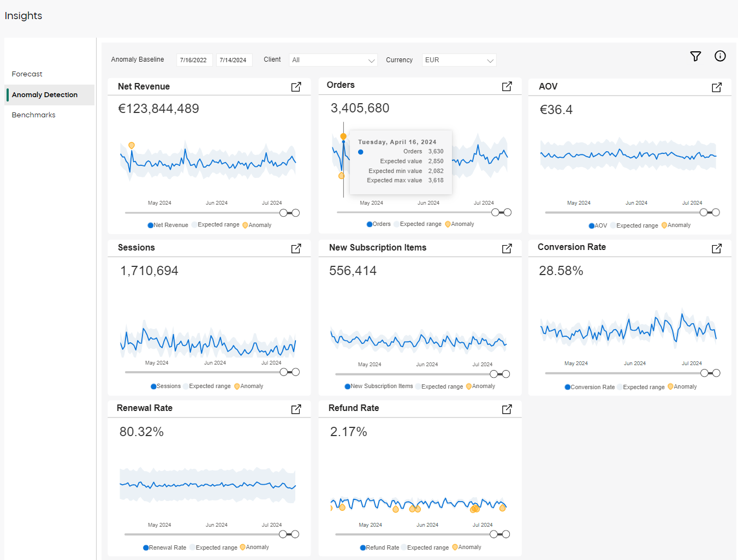This screenshot has width=738, height=560.
Task: Expand the Sessions chart
Action: 296,248
